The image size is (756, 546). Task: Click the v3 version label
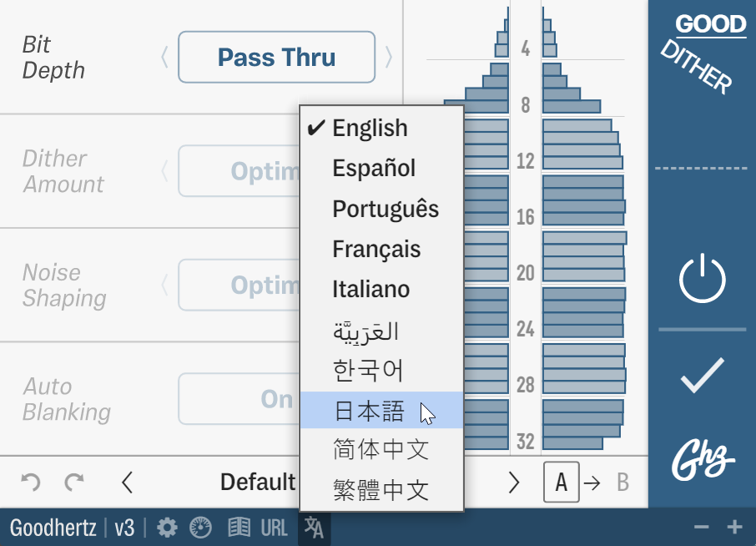point(124,528)
